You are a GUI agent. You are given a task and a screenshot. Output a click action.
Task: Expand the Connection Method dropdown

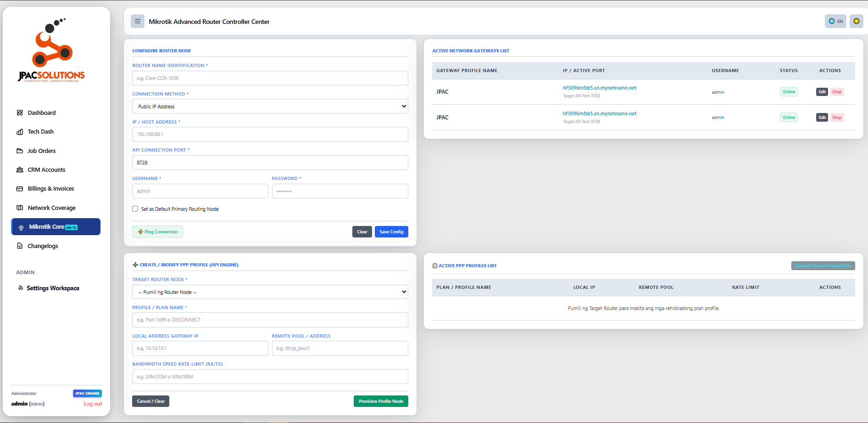[x=270, y=107]
